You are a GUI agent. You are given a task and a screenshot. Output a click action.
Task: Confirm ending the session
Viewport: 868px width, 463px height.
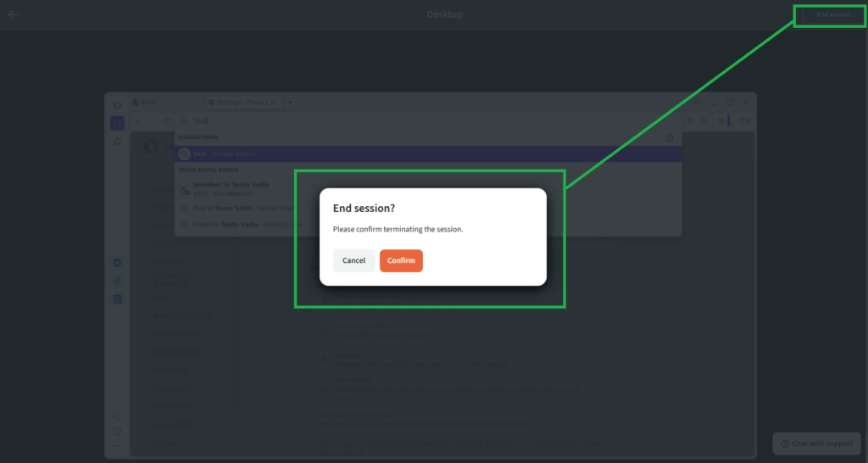point(401,260)
